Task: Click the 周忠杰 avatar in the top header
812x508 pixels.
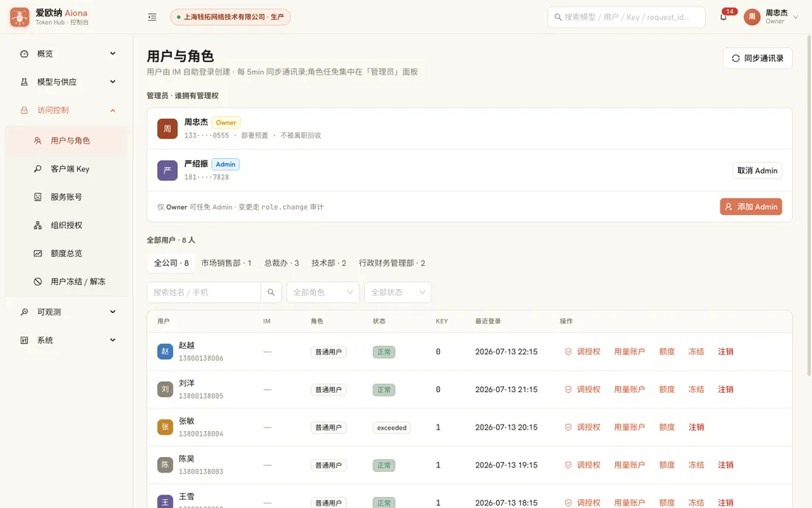Action: [752, 17]
